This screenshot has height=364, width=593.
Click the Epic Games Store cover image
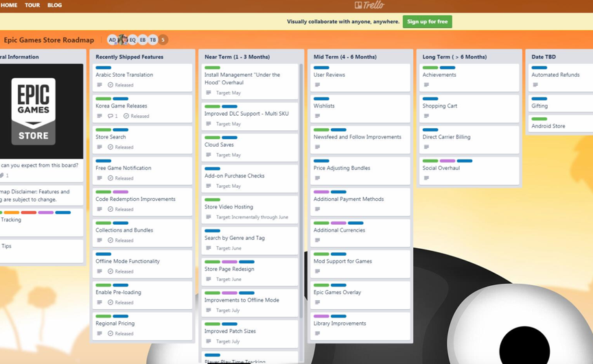click(41, 111)
